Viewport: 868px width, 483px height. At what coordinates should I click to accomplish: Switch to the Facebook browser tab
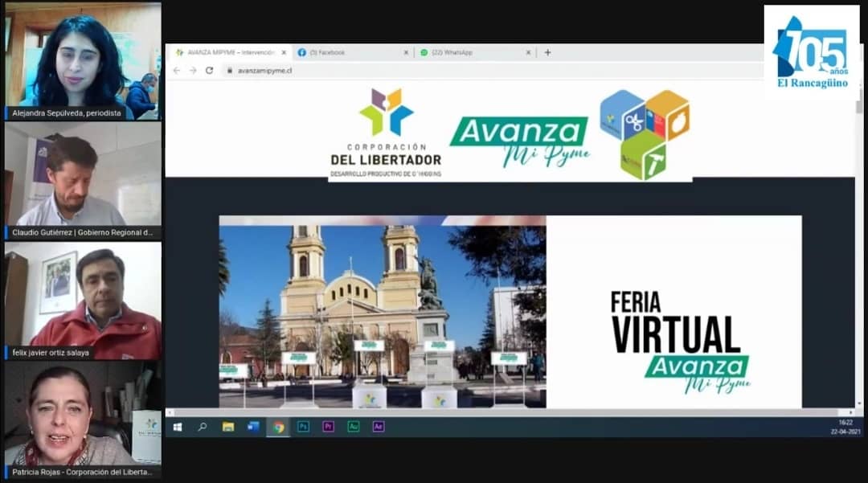[x=353, y=52]
